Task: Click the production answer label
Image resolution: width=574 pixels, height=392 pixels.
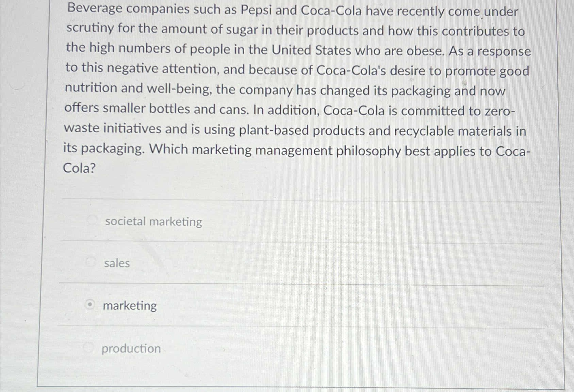Action: (131, 348)
